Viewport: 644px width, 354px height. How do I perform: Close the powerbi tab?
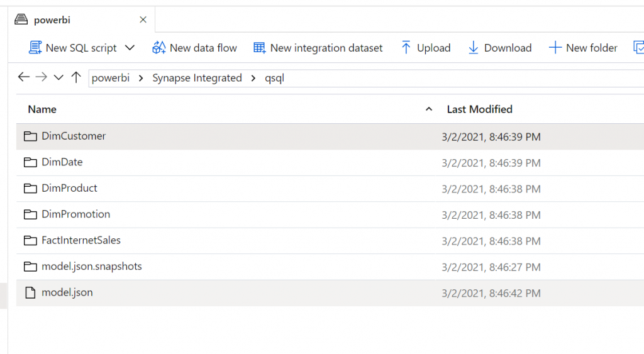(x=143, y=19)
